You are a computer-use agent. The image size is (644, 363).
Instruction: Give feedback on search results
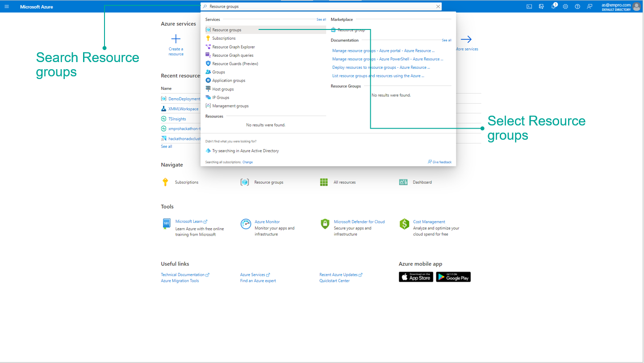pyautogui.click(x=439, y=162)
